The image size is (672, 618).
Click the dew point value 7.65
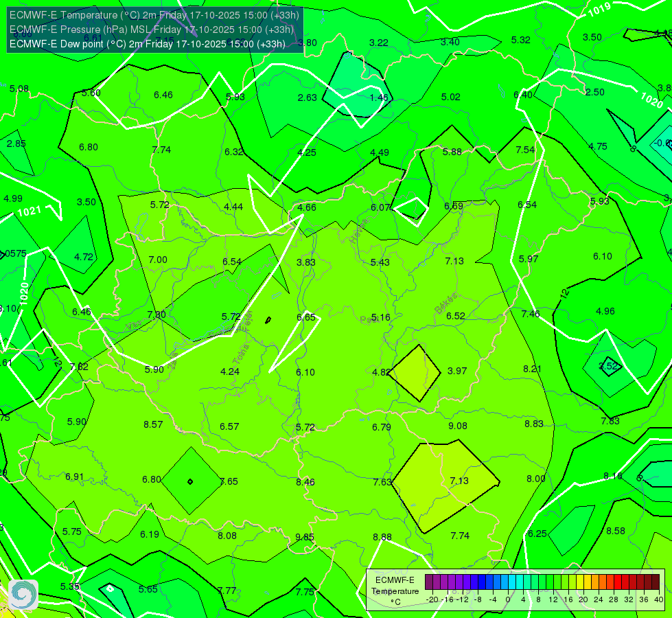pyautogui.click(x=229, y=481)
